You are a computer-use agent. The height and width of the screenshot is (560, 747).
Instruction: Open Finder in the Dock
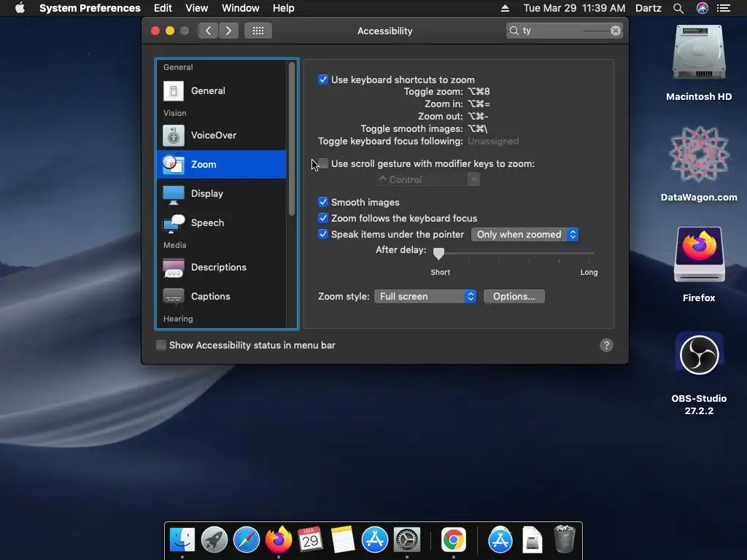(182, 540)
